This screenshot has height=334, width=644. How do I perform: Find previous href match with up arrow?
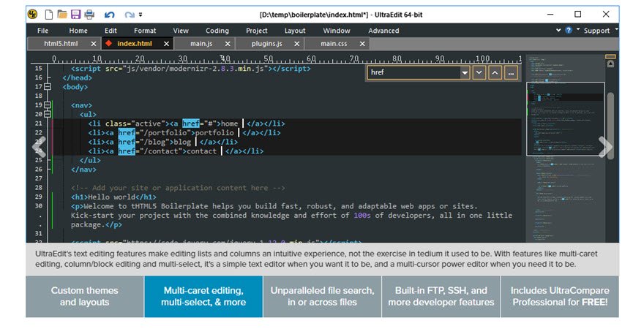(495, 72)
